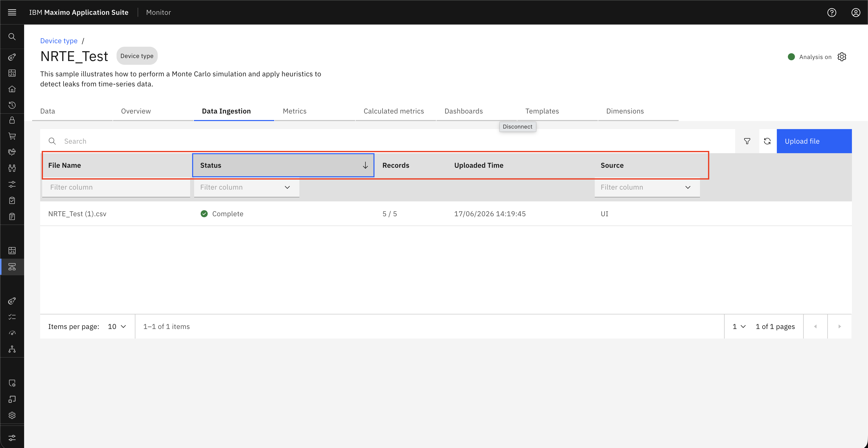Screen dimensions: 868x448
Task: Expand the Status filter column dropdown
Action: tap(287, 187)
